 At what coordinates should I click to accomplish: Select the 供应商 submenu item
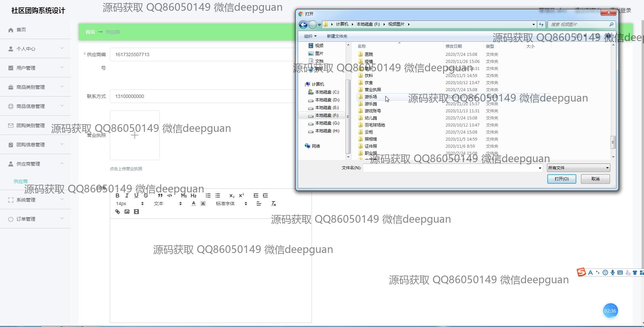(x=21, y=181)
